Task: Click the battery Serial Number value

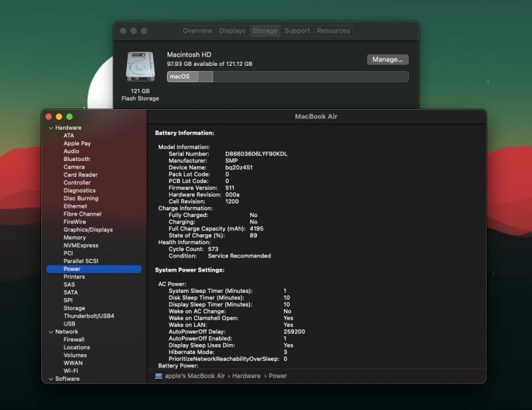Action: point(256,154)
